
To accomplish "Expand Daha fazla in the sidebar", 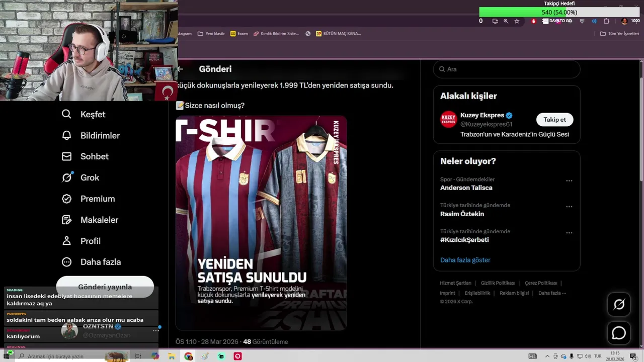I will (x=91, y=262).
